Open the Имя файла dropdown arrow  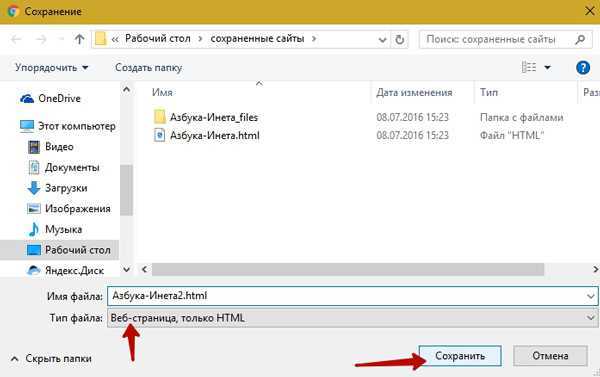(590, 296)
